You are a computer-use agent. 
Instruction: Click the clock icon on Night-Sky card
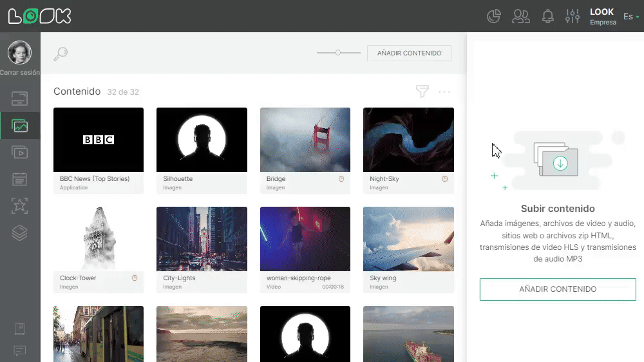point(445,178)
